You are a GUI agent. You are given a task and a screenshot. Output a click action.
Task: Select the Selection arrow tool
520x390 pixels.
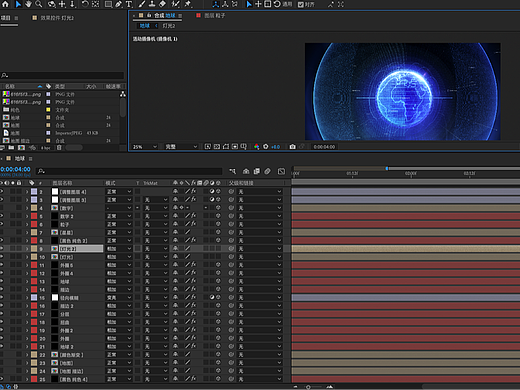pyautogui.click(x=18, y=4)
